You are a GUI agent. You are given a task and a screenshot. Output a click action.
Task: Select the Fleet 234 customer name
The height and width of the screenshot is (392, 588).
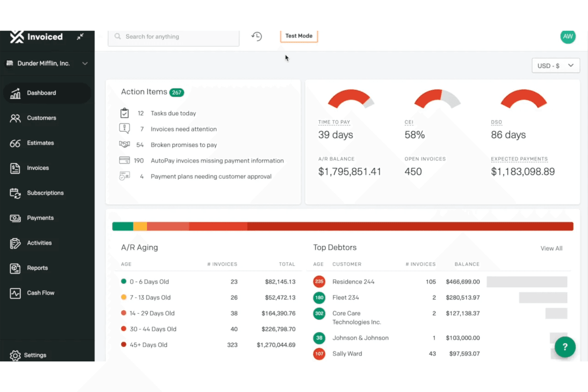tap(346, 297)
